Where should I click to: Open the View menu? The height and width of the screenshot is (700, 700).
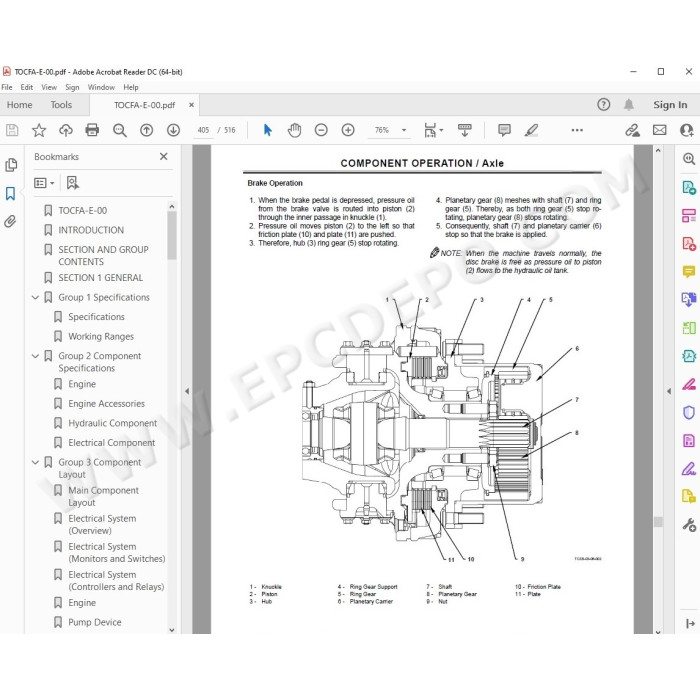[49, 87]
